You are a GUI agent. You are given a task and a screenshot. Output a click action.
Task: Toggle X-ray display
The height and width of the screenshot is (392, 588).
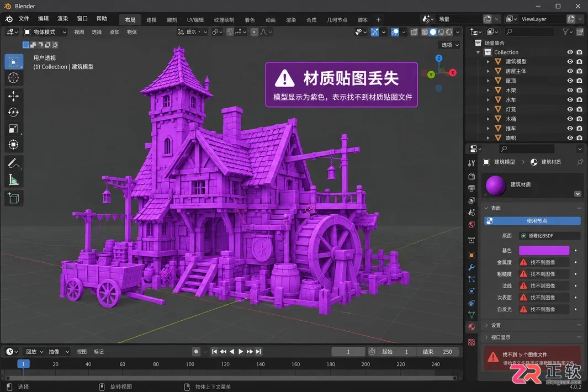pyautogui.click(x=414, y=32)
